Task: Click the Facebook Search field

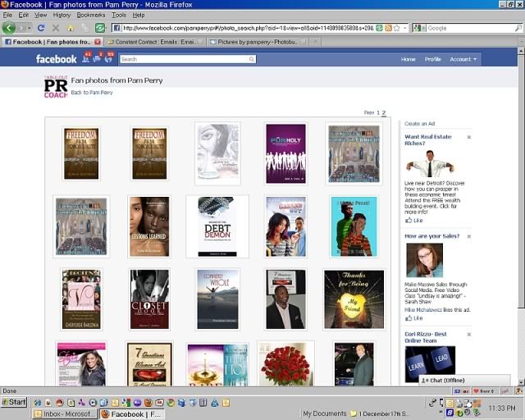Action: 184,59
